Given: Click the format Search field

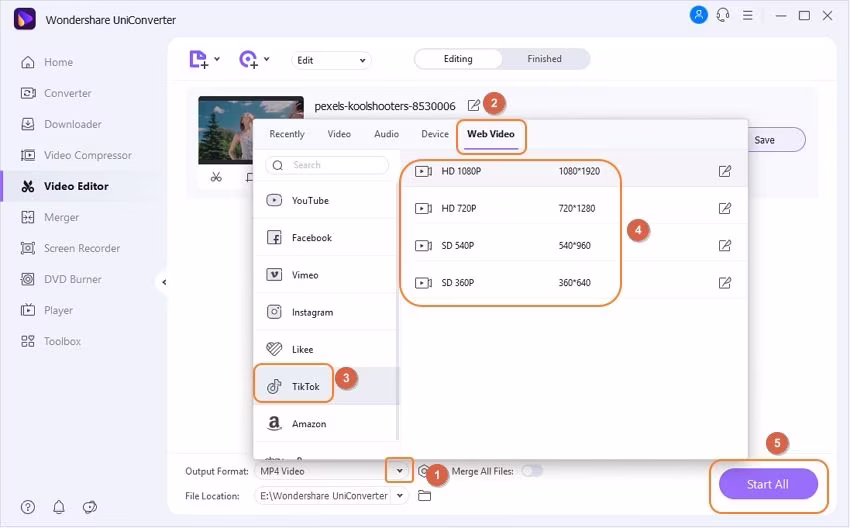Looking at the screenshot, I should (x=327, y=165).
